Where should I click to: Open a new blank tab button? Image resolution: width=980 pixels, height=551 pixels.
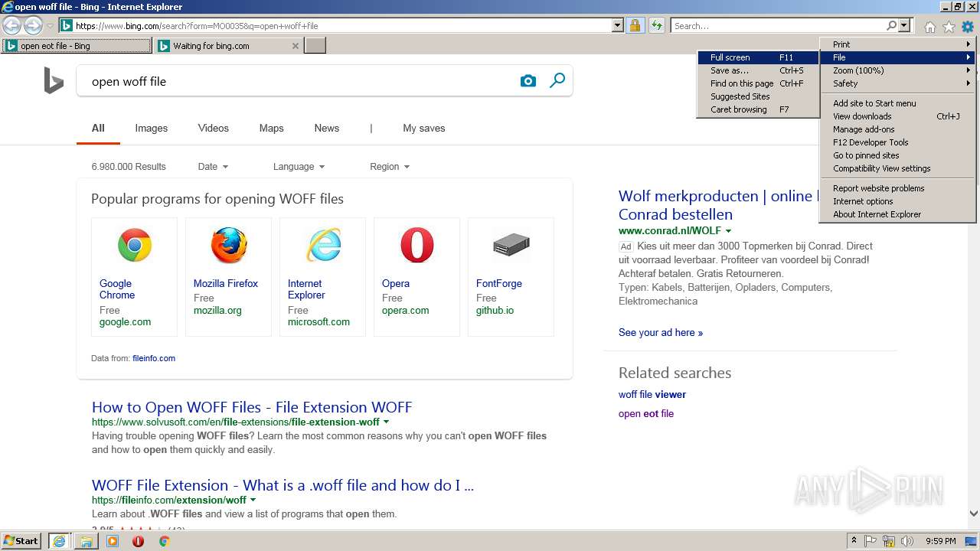pyautogui.click(x=315, y=46)
